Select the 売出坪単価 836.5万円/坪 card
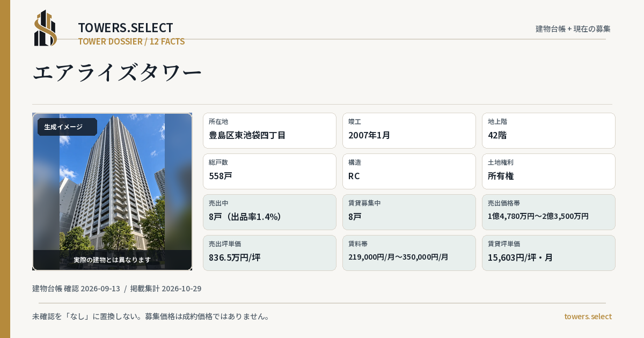644x338 pixels. (x=269, y=253)
